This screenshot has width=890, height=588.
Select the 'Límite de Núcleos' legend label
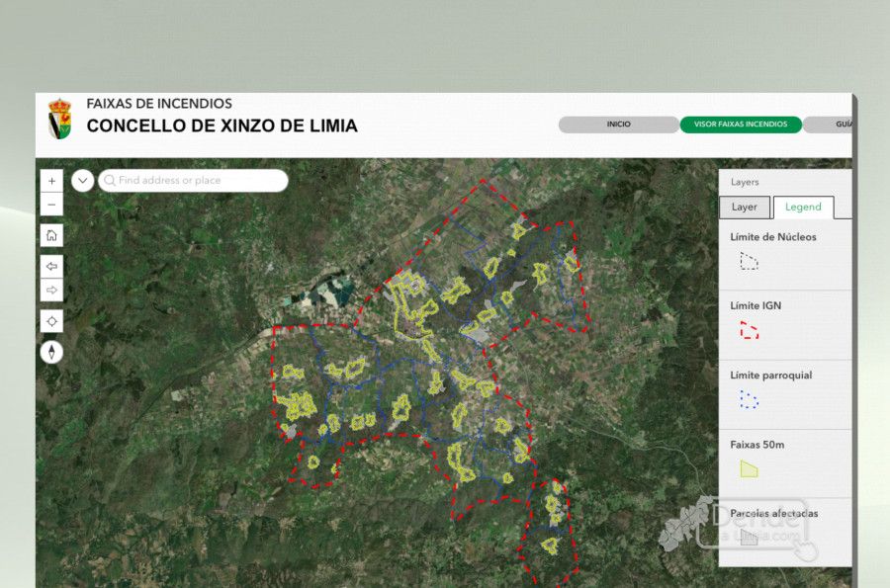click(x=773, y=237)
